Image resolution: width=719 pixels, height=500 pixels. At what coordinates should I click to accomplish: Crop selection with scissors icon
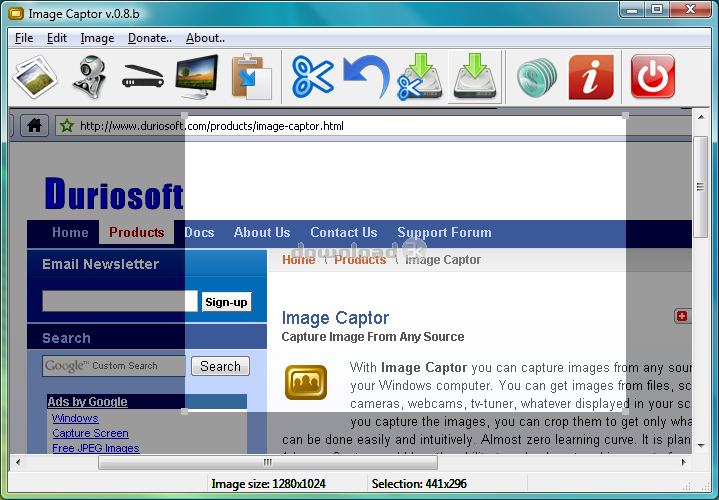pyautogui.click(x=313, y=77)
